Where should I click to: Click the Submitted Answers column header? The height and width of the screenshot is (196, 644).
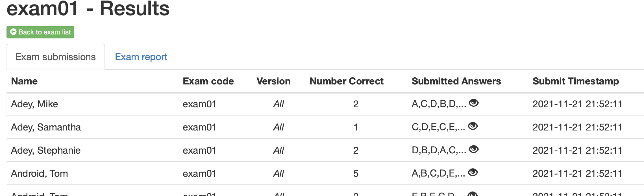coord(456,81)
